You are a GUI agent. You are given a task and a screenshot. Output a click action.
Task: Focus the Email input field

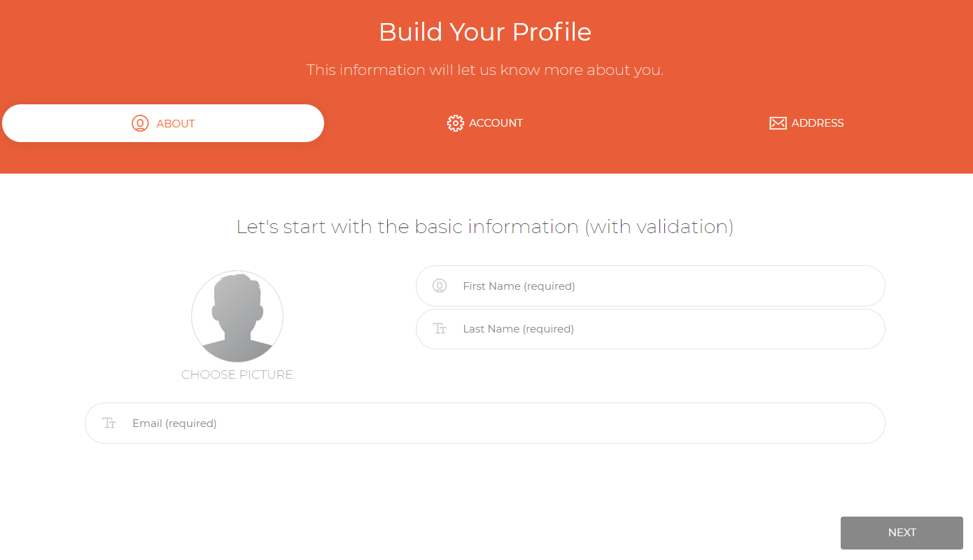[485, 423]
